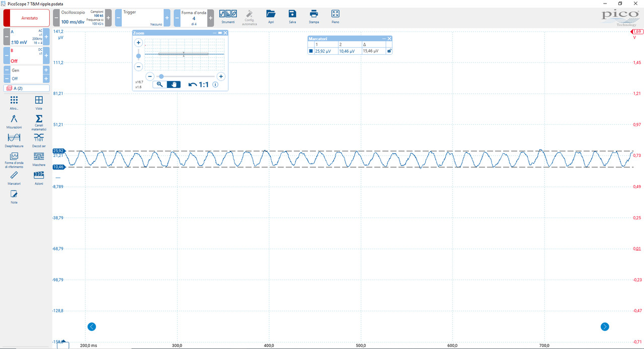This screenshot has height=349, width=644.
Task: Decrease the Oscilloscopio timebase with minus
Action: coord(56,18)
